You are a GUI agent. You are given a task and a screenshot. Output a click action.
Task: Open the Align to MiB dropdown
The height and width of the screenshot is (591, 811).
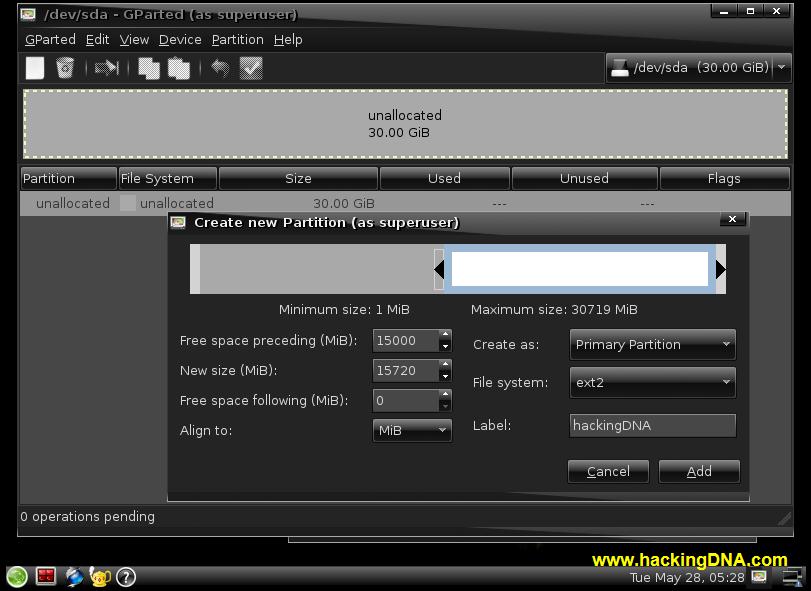pyautogui.click(x=411, y=430)
